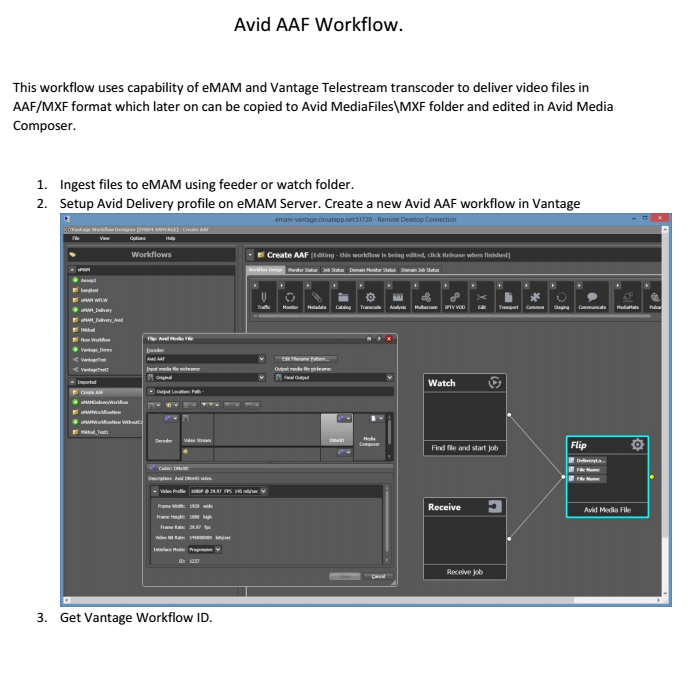The image size is (699, 690).
Task: Select the Create AAF workflow
Action: tap(105, 392)
